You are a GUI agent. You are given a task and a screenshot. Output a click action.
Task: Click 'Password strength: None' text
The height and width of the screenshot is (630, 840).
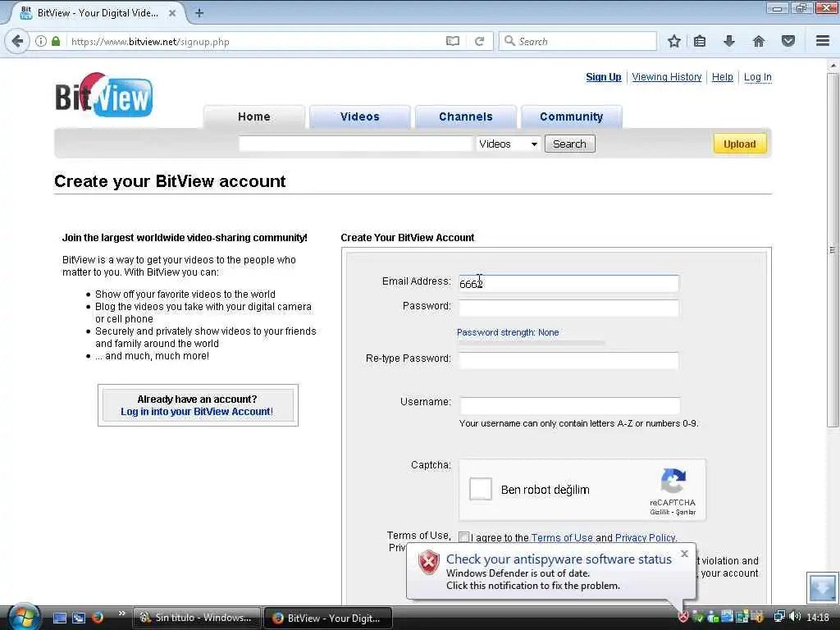[507, 332]
